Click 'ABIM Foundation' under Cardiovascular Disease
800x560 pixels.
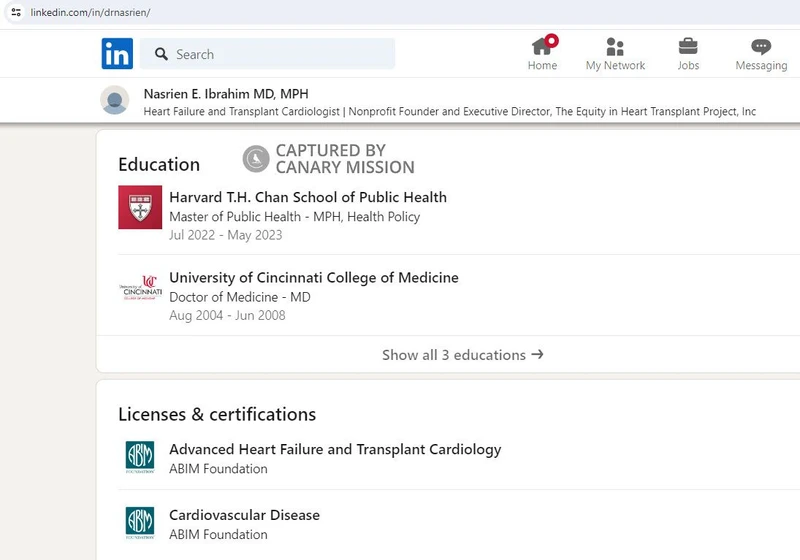coord(218,534)
